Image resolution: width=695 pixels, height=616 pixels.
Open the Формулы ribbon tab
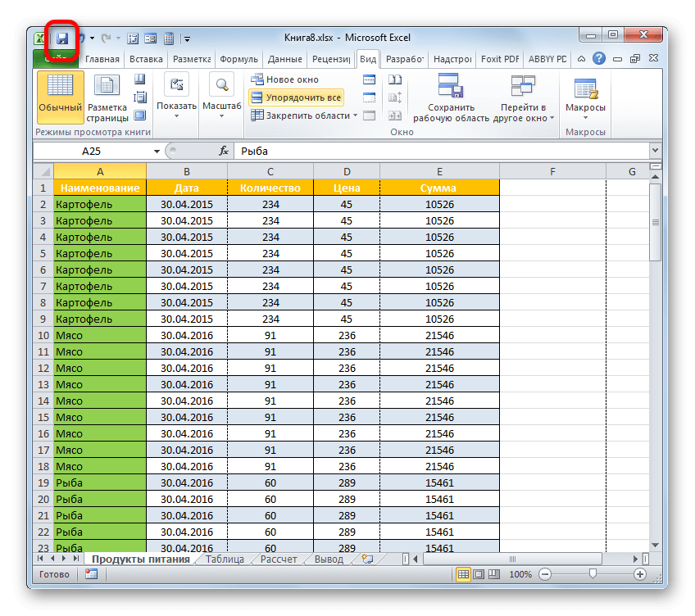(x=238, y=59)
